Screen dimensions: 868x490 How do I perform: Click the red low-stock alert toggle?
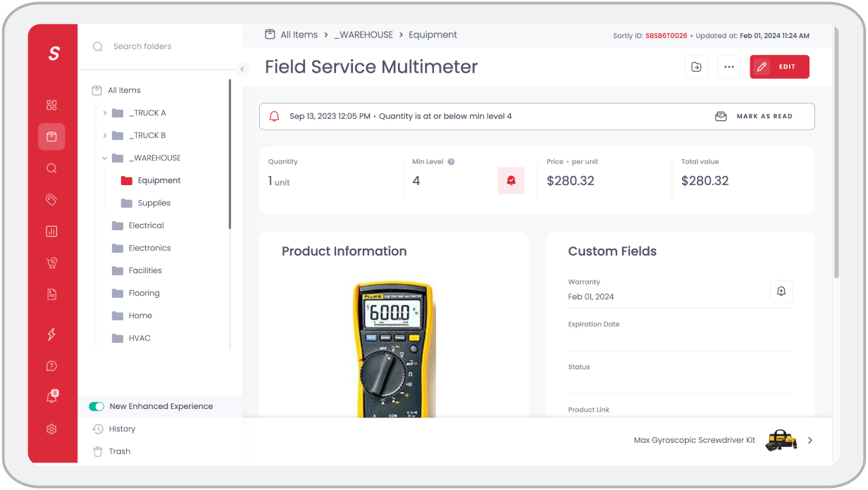click(x=511, y=180)
